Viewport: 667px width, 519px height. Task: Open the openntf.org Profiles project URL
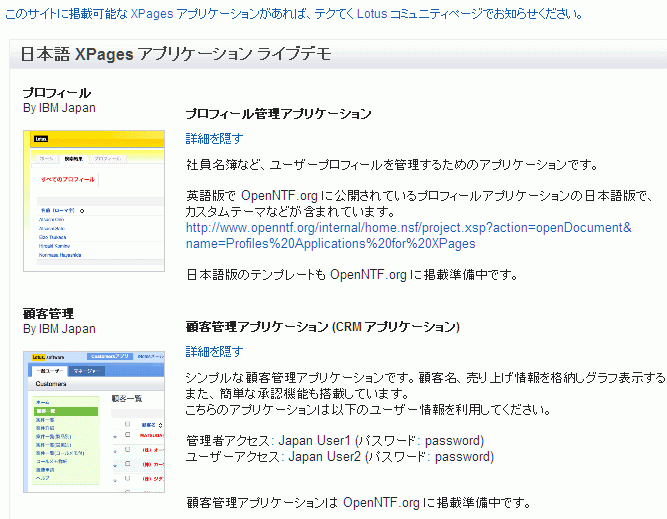(408, 236)
